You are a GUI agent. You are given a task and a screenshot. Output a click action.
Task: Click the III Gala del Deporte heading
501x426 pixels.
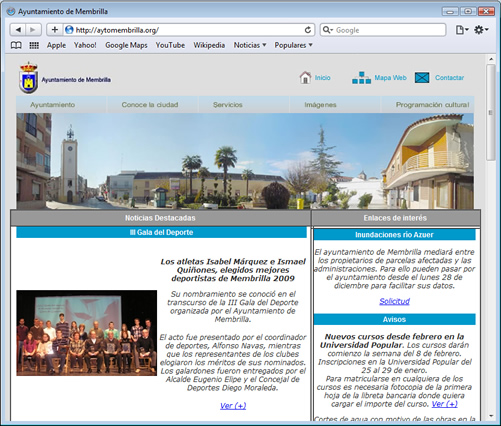tap(161, 232)
